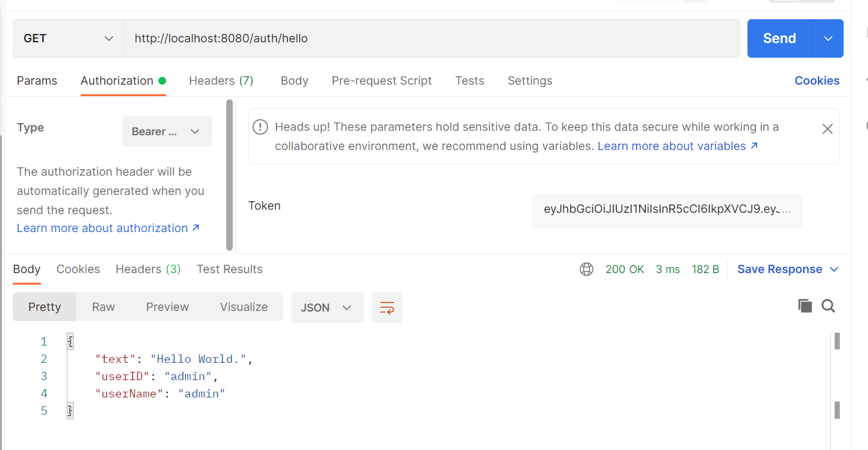
Task: Open the Test Results tab
Action: pos(230,269)
